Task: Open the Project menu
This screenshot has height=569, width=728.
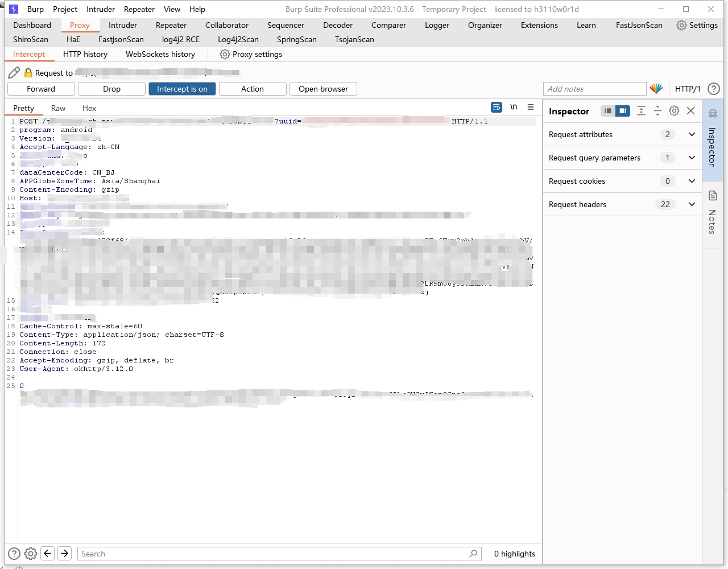Action: coord(65,9)
